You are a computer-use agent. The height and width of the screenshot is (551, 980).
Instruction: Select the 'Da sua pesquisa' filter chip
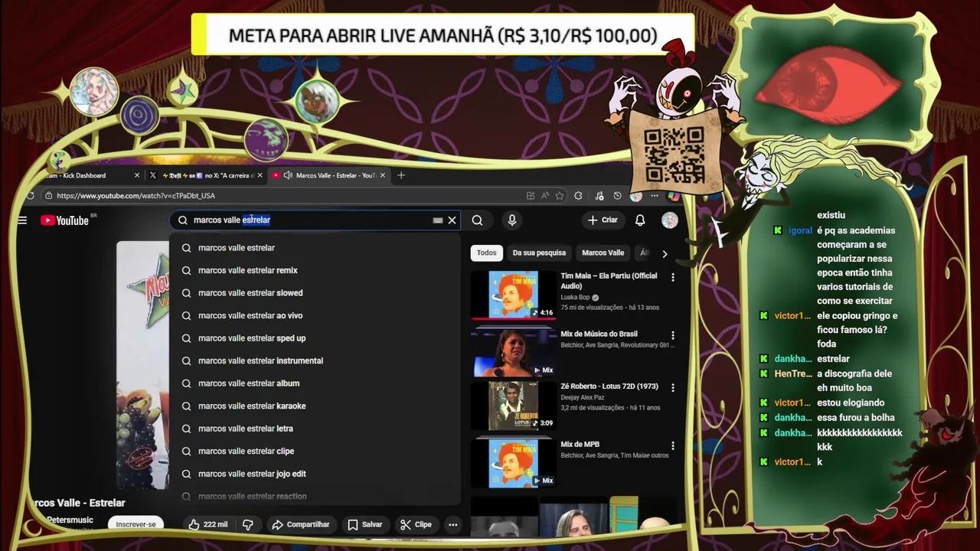[539, 253]
